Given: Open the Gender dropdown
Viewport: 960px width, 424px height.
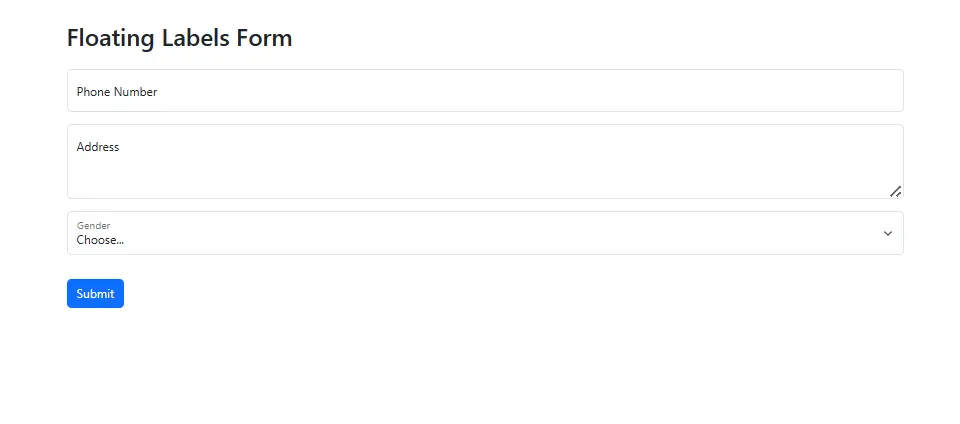Looking at the screenshot, I should (485, 233).
